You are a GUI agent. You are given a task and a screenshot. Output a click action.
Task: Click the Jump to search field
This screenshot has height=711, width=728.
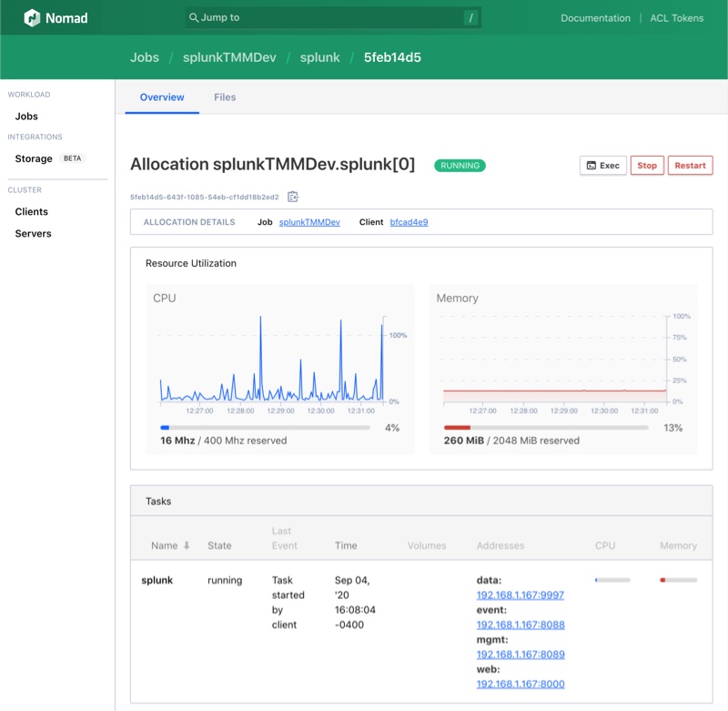pyautogui.click(x=333, y=17)
